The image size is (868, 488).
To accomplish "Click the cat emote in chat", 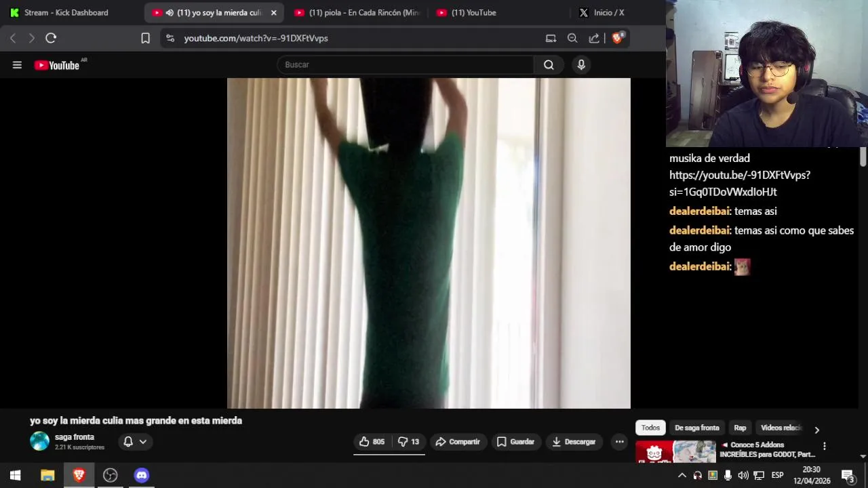I will [x=743, y=267].
